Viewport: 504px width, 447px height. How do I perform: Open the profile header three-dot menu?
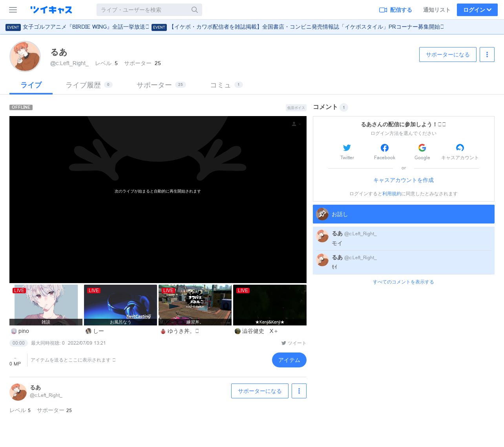click(487, 55)
